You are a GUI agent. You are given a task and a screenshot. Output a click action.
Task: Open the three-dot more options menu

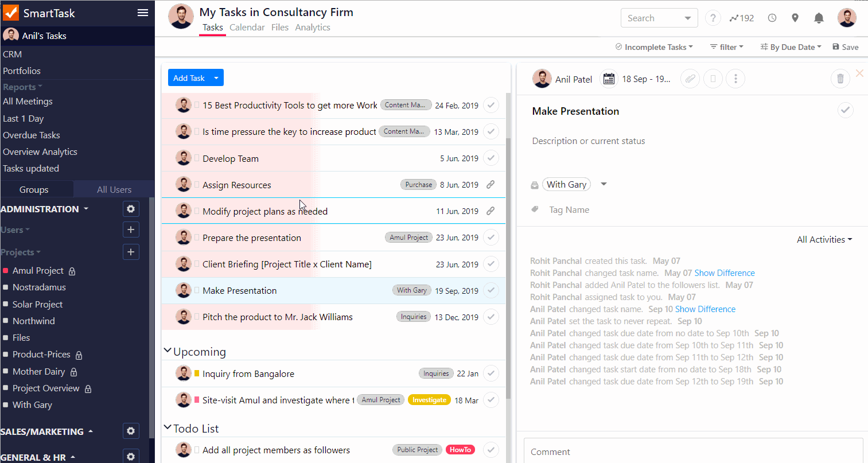coord(735,79)
